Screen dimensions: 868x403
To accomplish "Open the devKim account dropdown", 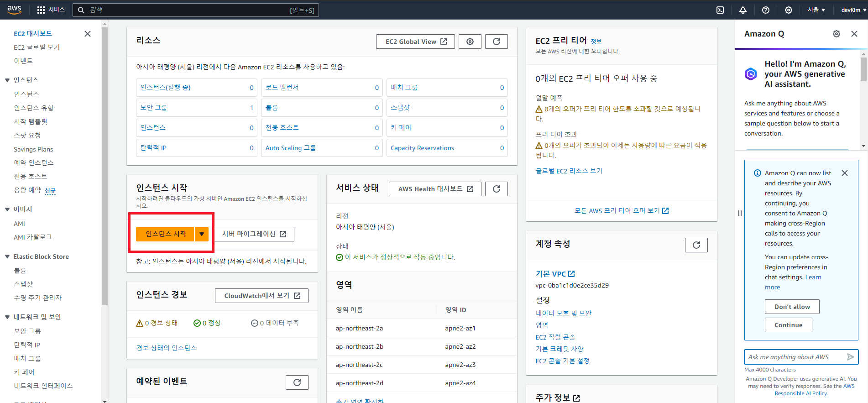I will click(x=853, y=10).
